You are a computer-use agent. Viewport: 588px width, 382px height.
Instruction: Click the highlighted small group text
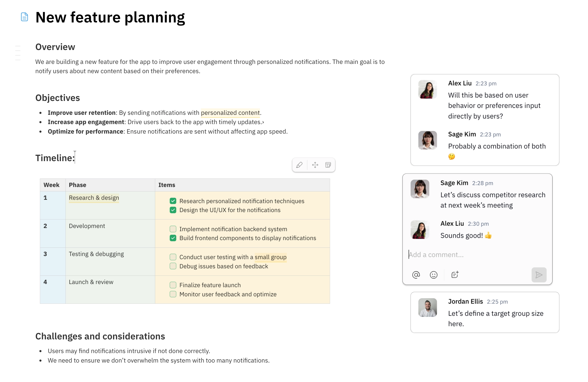click(x=270, y=257)
